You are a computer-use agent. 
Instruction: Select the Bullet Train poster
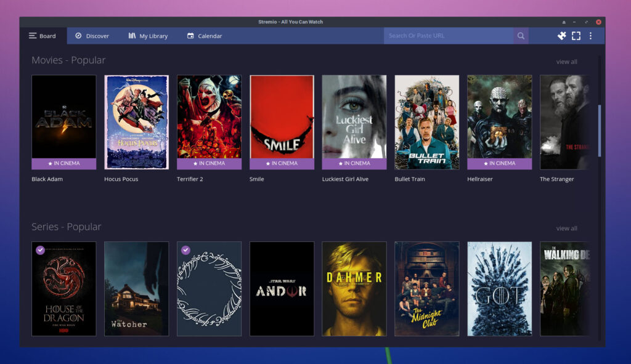[427, 122]
